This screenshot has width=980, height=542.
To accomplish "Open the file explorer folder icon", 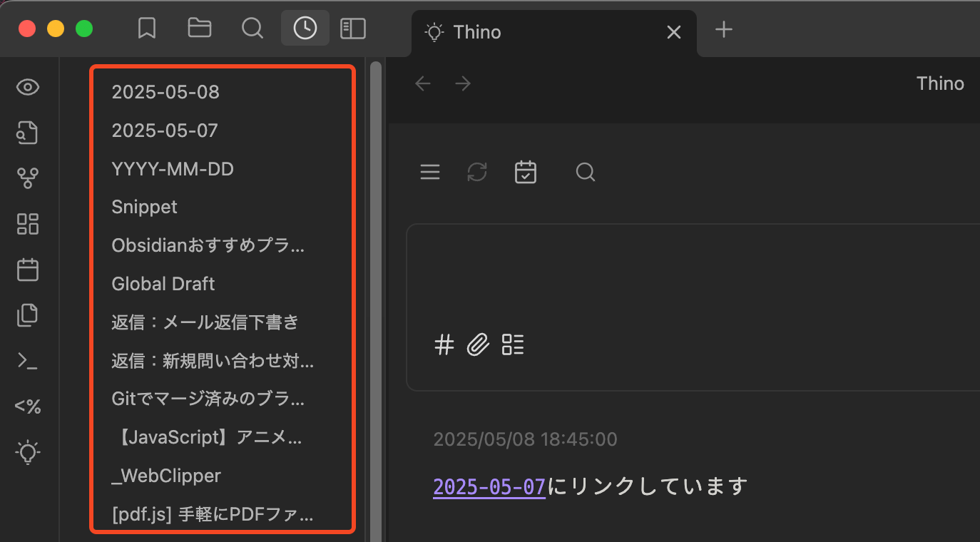I will (200, 29).
